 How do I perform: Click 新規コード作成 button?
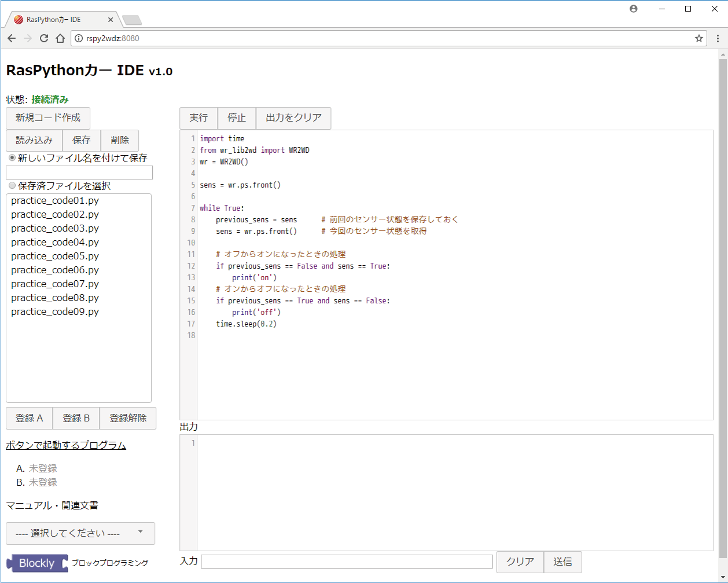coord(48,118)
